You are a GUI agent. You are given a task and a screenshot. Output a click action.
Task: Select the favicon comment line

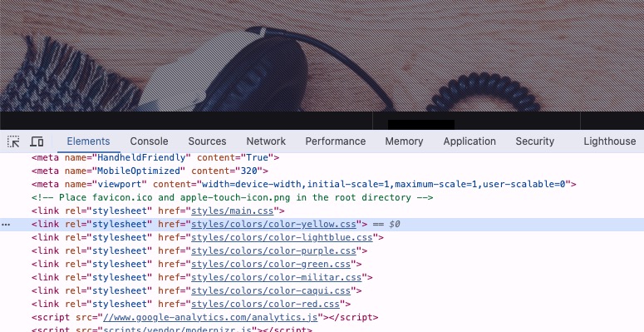[232, 197]
